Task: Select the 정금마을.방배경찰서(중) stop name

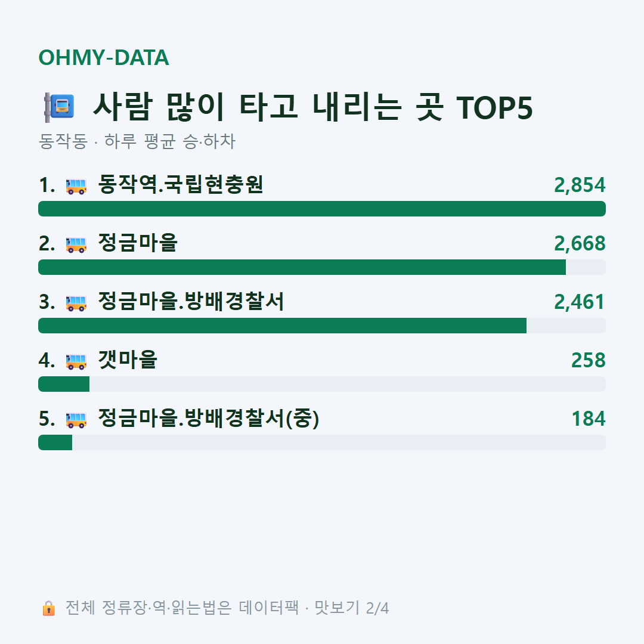Action: 208,418
